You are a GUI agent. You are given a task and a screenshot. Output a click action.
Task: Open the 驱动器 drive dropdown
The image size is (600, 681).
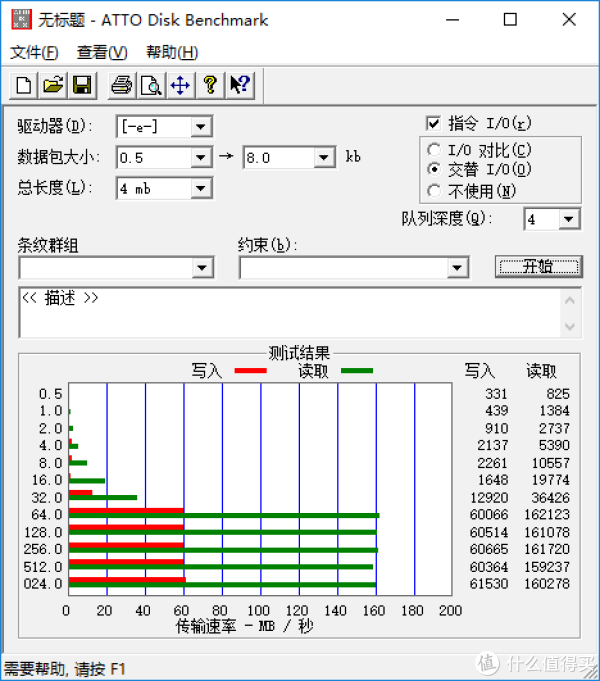pos(200,127)
